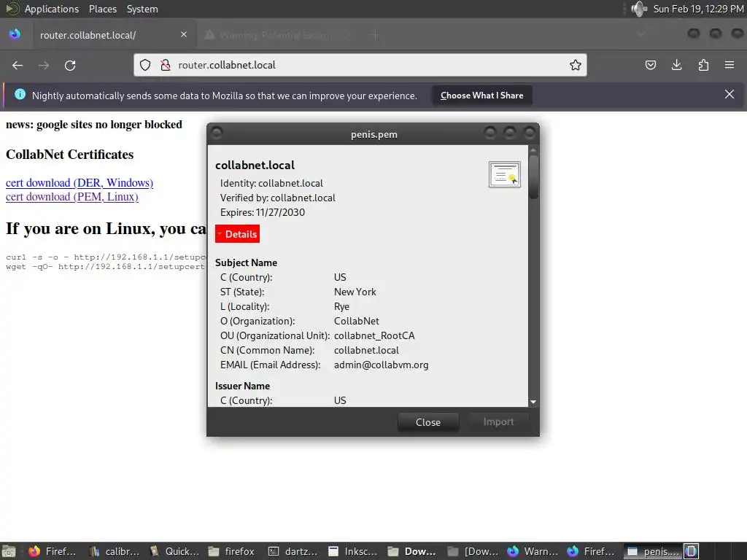Switch to the first Firefox taskbar window
Image resolution: width=747 pixels, height=560 pixels.
click(x=53, y=551)
